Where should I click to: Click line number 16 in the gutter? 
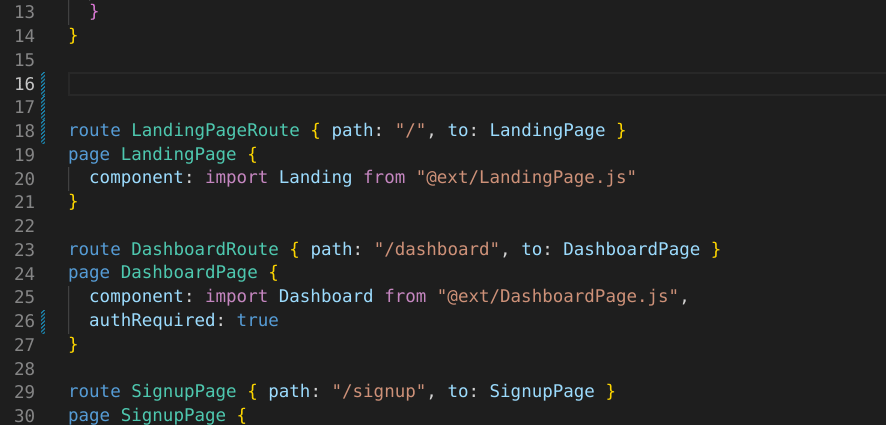[25, 83]
